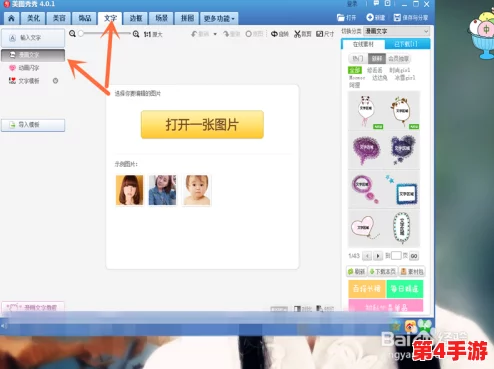Expand the undo history dropdown arrow
Image resolution: width=494 pixels, height=369 pixels.
coord(215,34)
